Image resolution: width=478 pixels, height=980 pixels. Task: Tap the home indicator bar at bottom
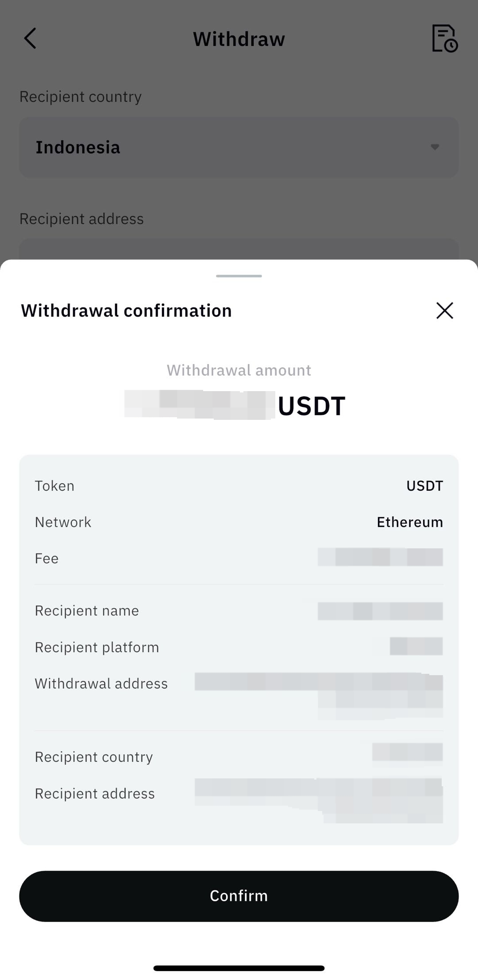tap(239, 968)
